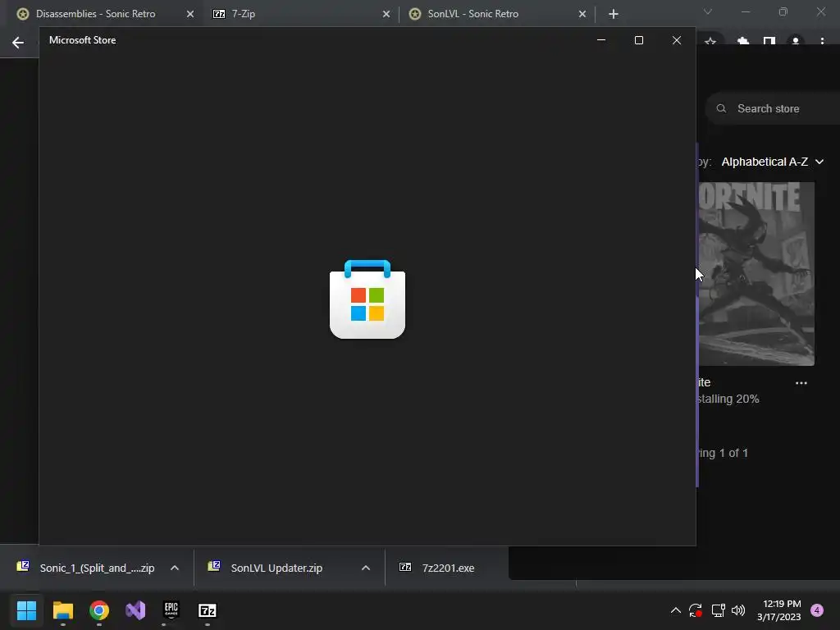
Task: Open Chrome tab search chevron
Action: (x=708, y=11)
